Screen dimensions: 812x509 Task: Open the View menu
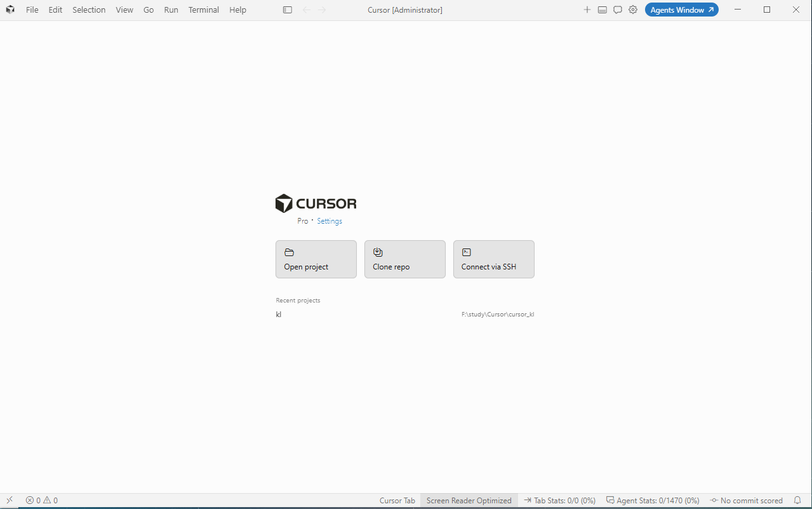(x=124, y=10)
